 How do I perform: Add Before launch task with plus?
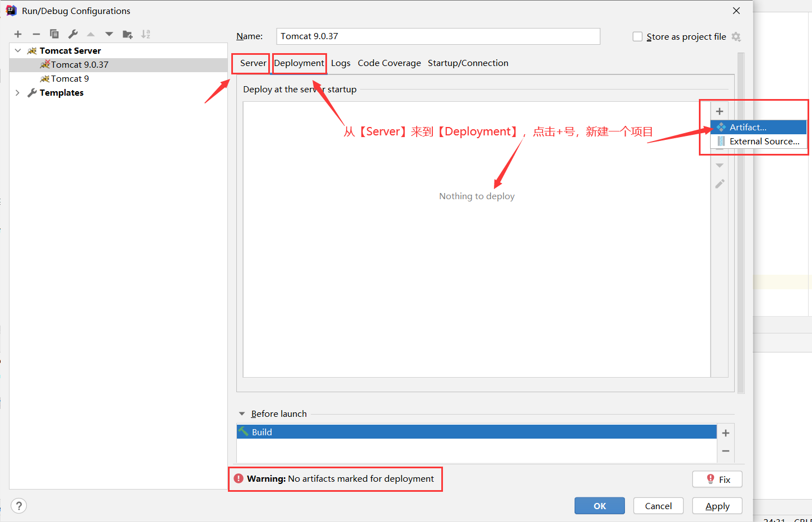(x=726, y=433)
